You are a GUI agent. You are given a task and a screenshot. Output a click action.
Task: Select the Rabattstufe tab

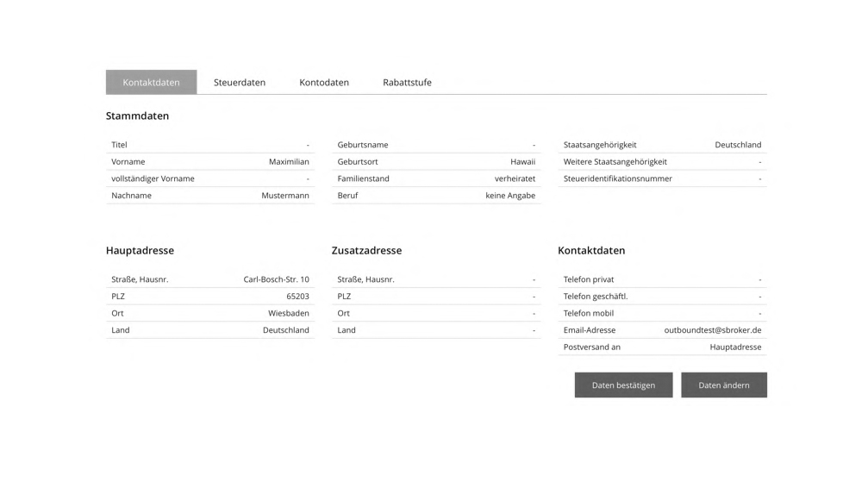click(407, 82)
